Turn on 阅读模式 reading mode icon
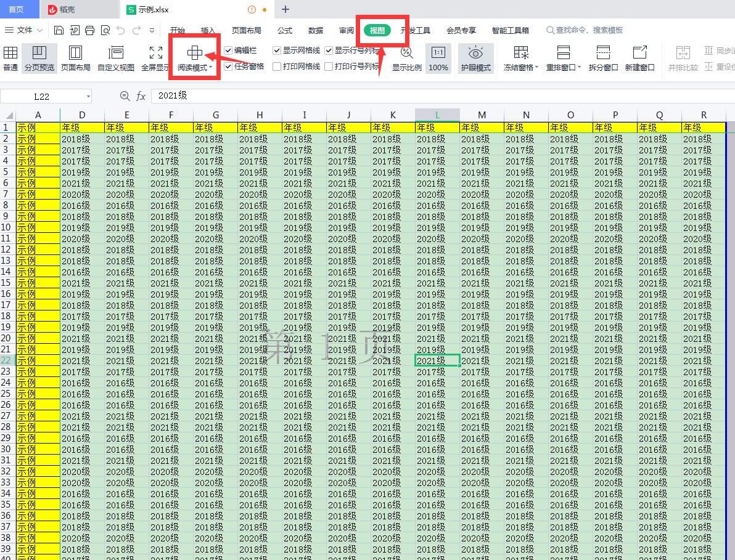Image resolution: width=735 pixels, height=560 pixels. [194, 52]
